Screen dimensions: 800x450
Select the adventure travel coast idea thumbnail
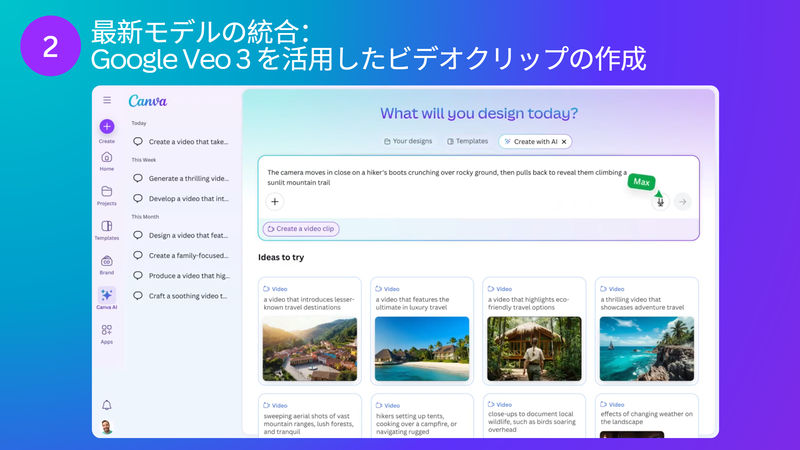click(646, 348)
